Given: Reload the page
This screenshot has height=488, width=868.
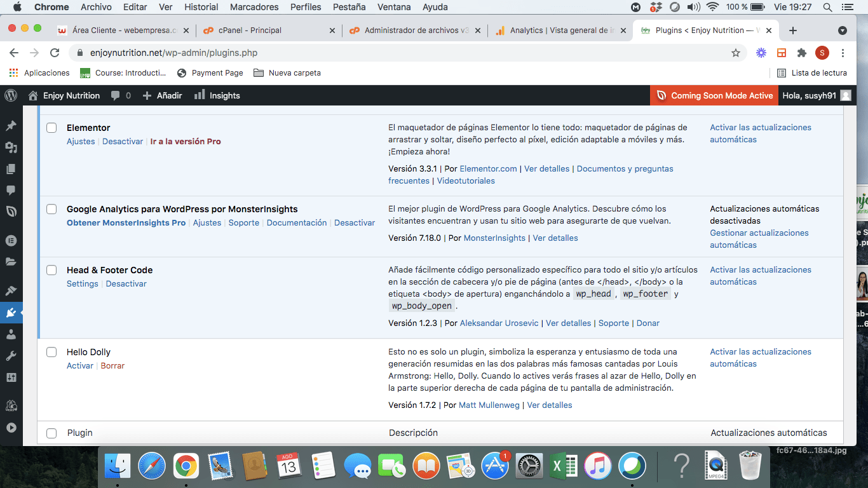Looking at the screenshot, I should pyautogui.click(x=55, y=53).
